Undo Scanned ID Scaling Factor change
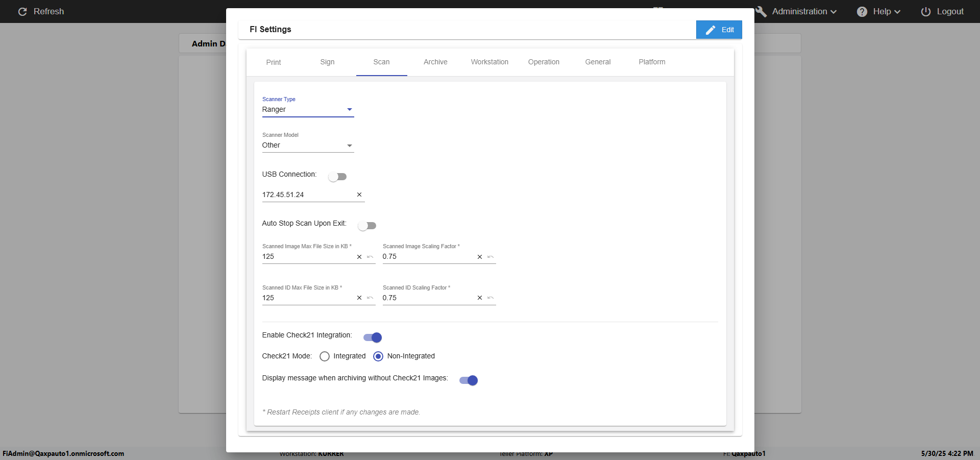Image resolution: width=980 pixels, height=460 pixels. click(x=491, y=298)
